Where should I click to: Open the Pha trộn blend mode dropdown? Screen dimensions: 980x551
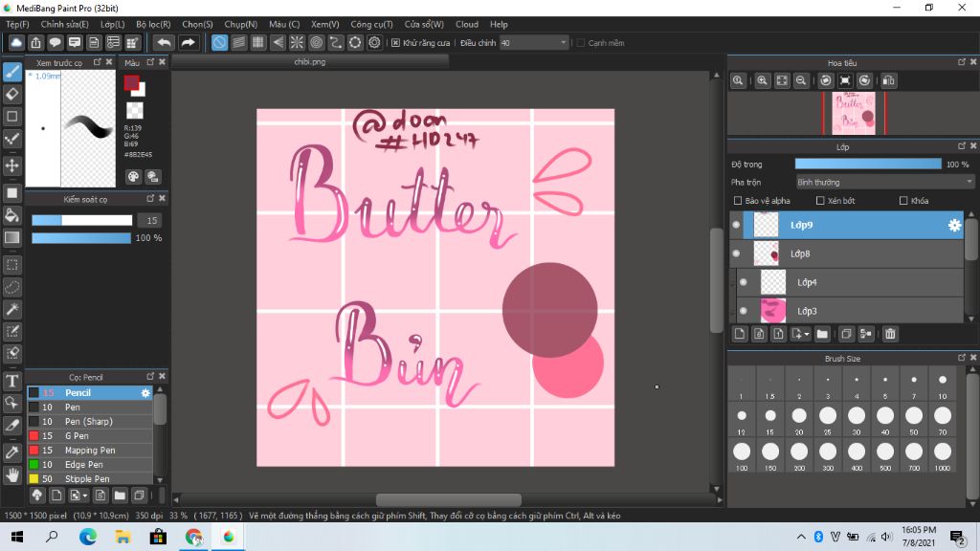[884, 182]
